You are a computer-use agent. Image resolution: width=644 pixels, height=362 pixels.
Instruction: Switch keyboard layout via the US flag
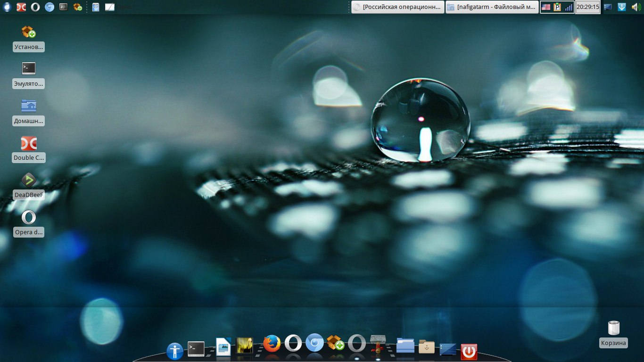546,7
